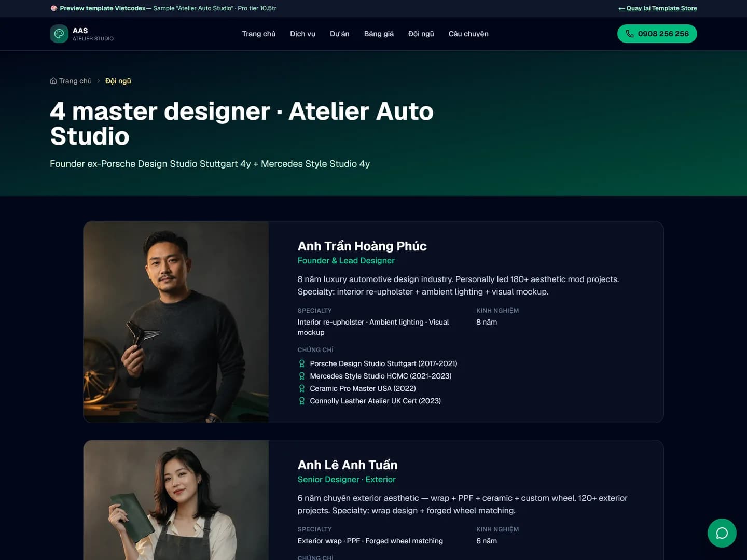Open the chat bubble widget
747x560 pixels.
pos(722,533)
